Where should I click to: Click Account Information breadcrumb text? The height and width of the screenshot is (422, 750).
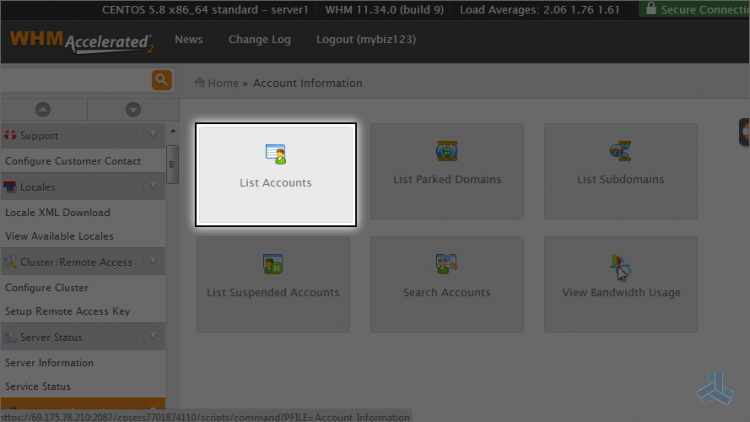pyautogui.click(x=308, y=83)
